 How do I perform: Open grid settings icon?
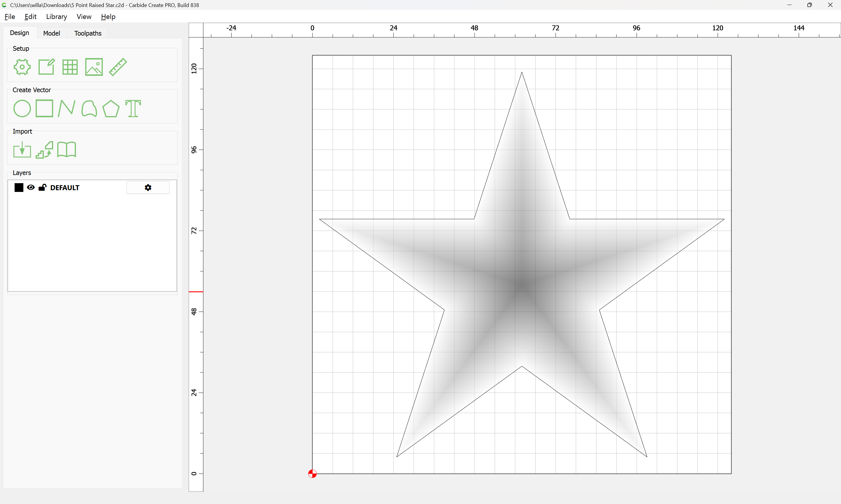[x=70, y=67]
